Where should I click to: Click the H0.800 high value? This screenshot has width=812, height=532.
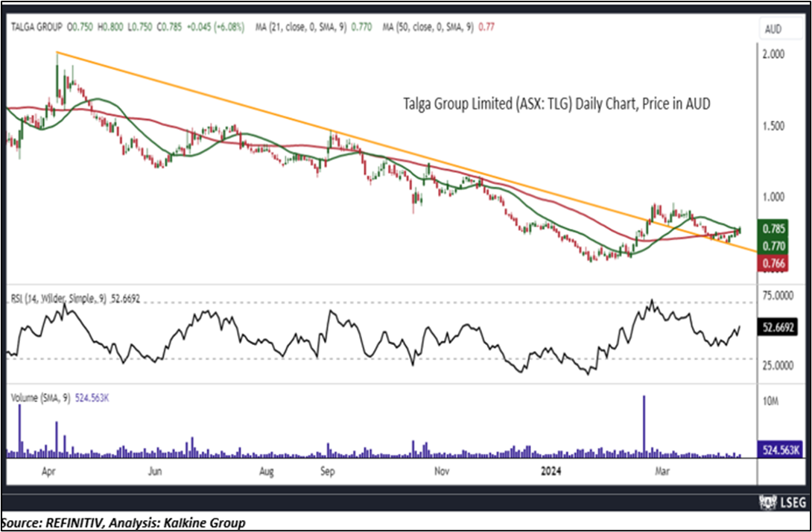[x=110, y=27]
